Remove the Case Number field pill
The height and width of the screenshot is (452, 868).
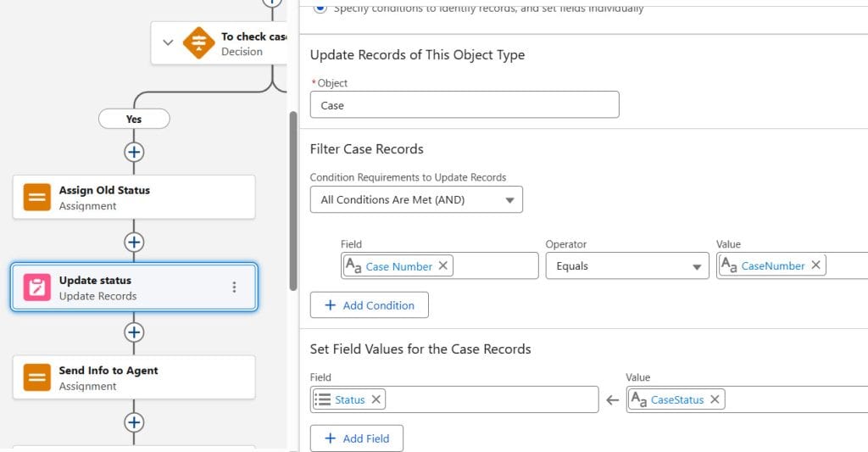442,266
